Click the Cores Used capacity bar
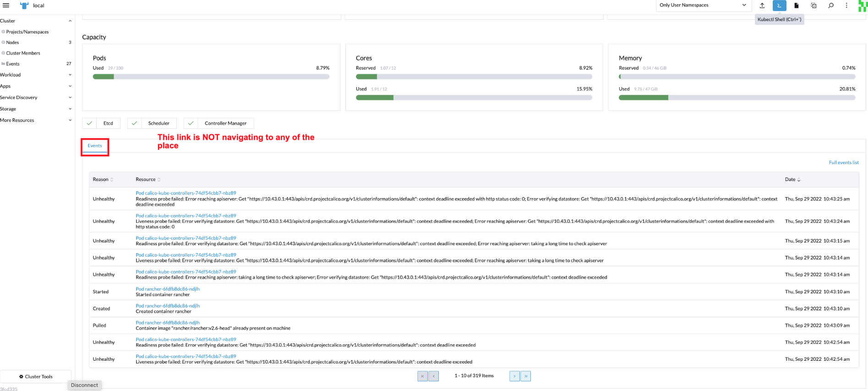 tap(474, 98)
